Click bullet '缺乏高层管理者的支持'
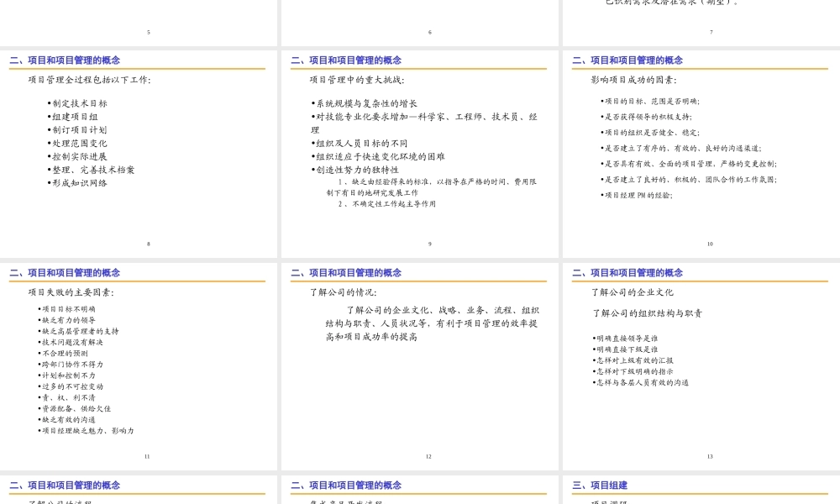The image size is (840, 504). [79, 332]
